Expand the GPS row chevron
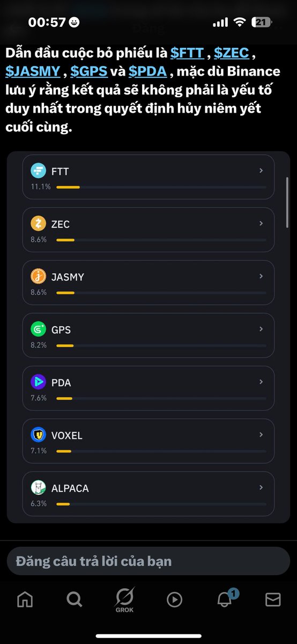The width and height of the screenshot is (297, 644). (x=261, y=329)
